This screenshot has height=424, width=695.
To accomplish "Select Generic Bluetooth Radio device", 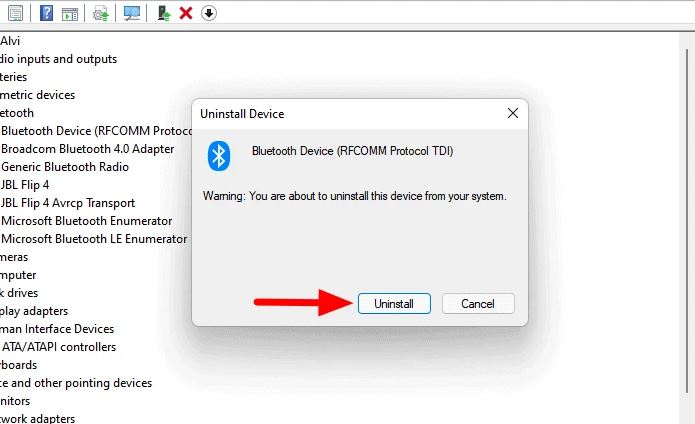I will [65, 167].
